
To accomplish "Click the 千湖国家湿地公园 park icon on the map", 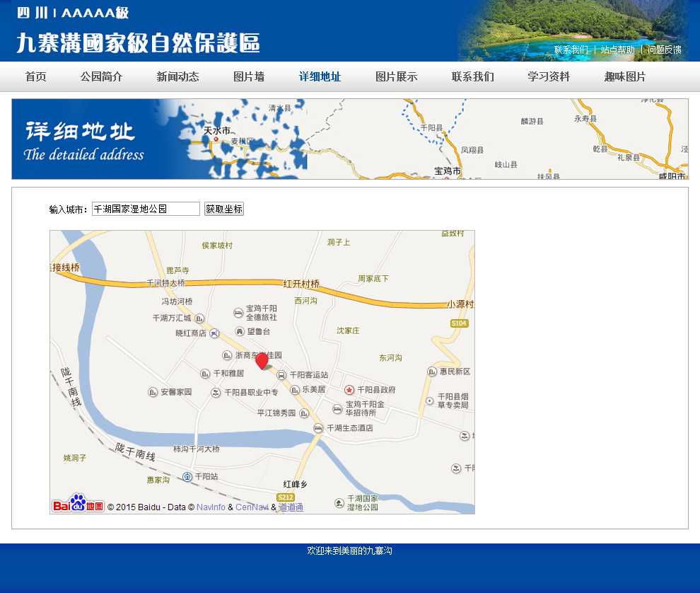I will coord(339,503).
